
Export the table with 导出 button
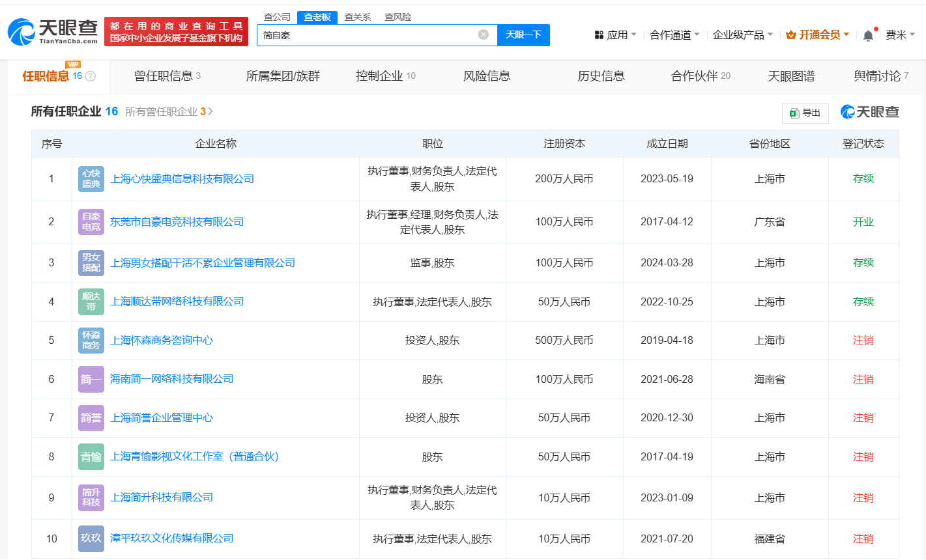click(x=805, y=113)
